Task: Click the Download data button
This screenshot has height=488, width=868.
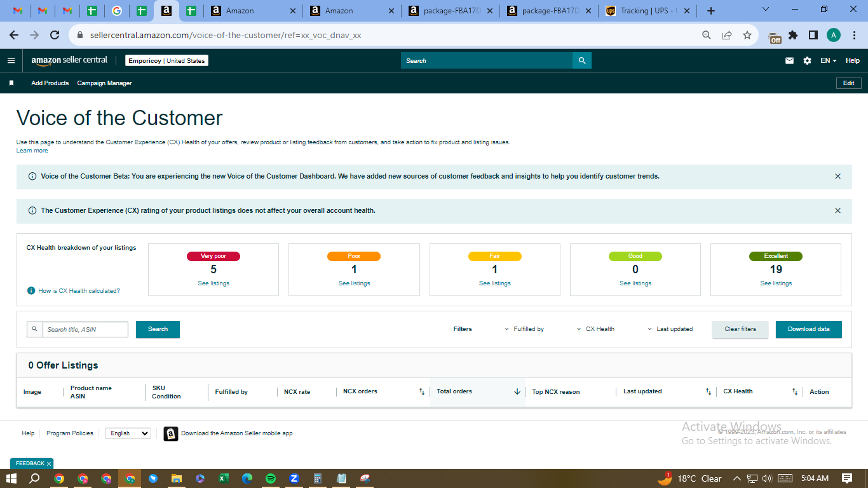Action: pos(809,329)
